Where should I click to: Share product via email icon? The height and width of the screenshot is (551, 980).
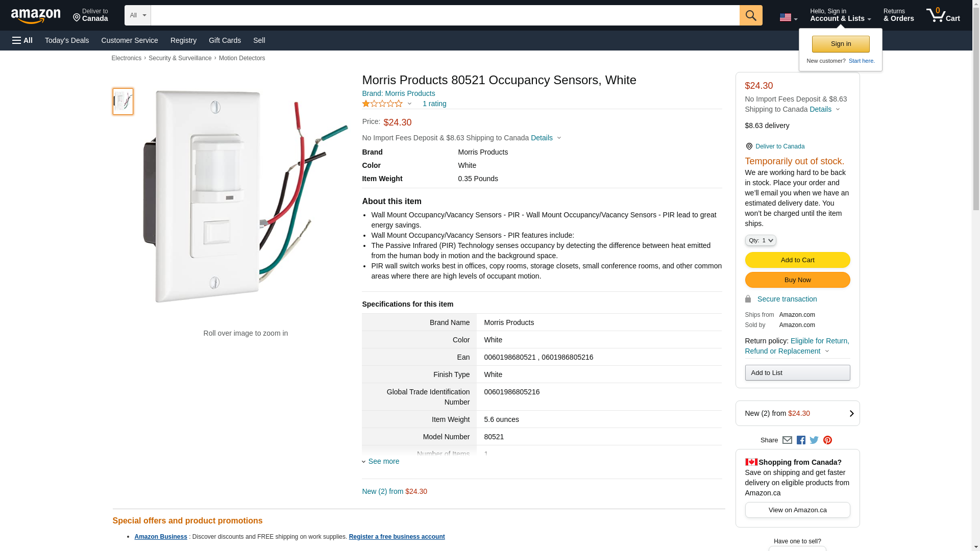click(787, 440)
